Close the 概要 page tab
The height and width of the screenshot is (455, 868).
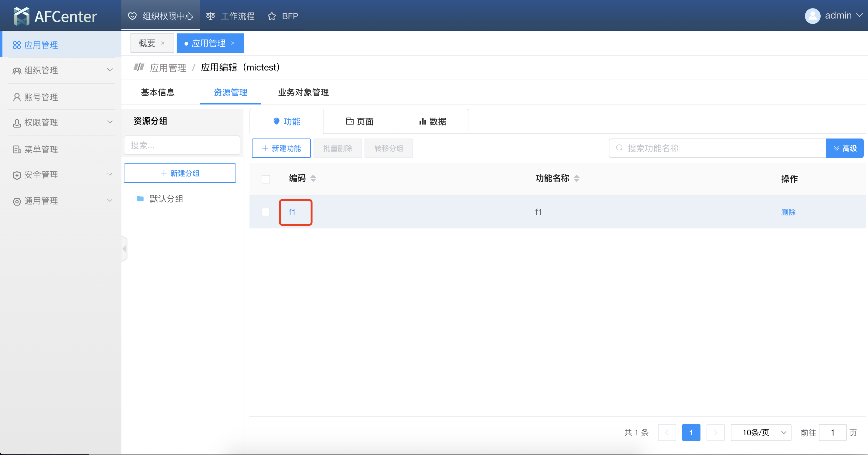tap(163, 43)
